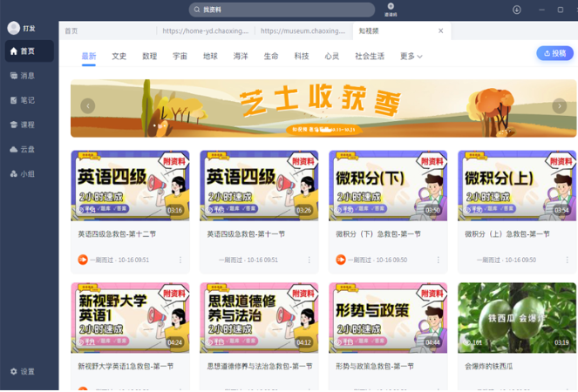Open the 首页 home sidebar item

pyautogui.click(x=29, y=51)
